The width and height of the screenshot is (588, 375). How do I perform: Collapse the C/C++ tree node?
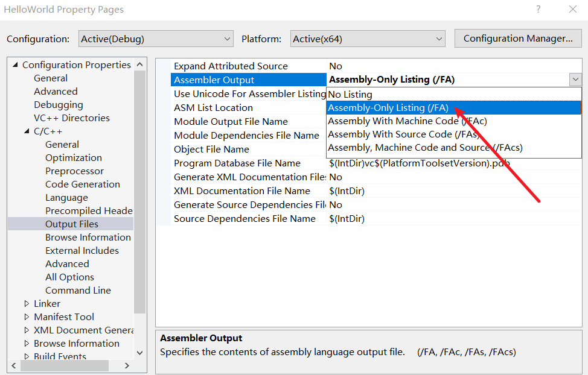27,131
